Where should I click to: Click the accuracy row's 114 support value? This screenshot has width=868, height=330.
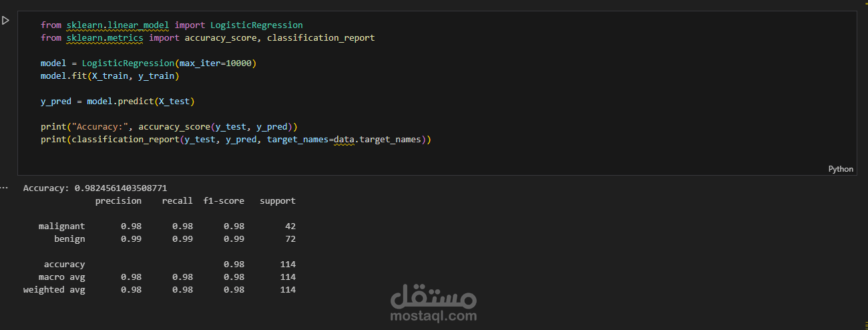click(x=287, y=265)
